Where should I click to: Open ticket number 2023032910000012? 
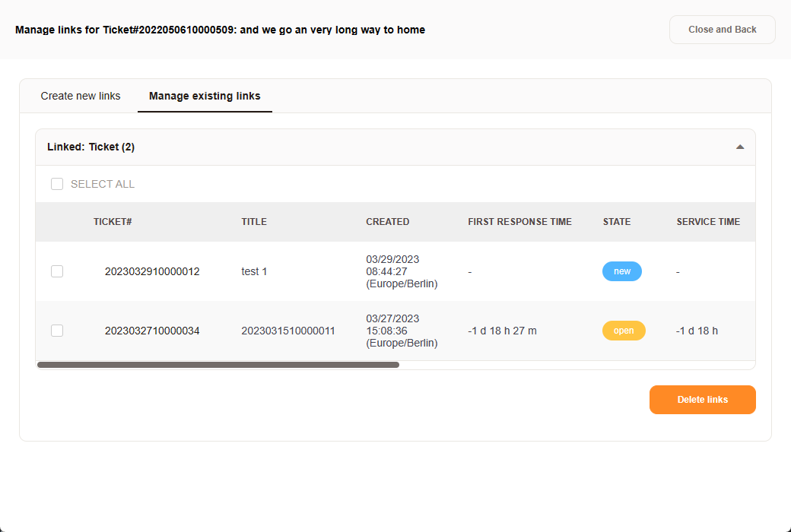[152, 271]
